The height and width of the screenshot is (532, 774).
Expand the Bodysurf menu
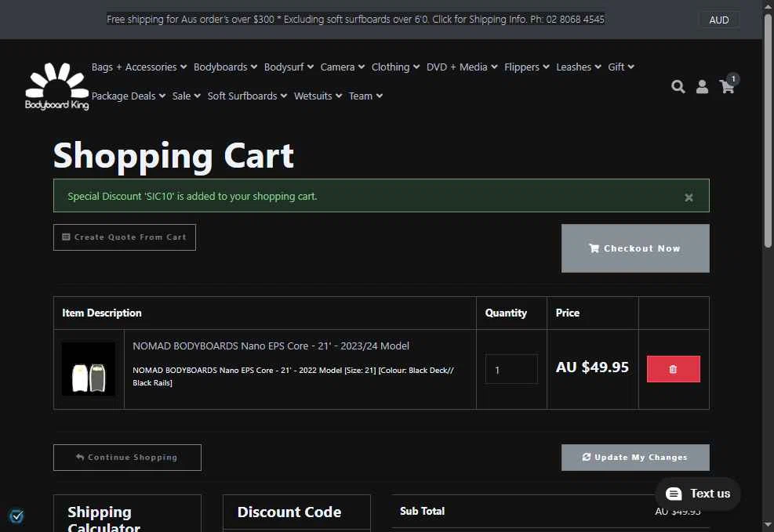[289, 67]
